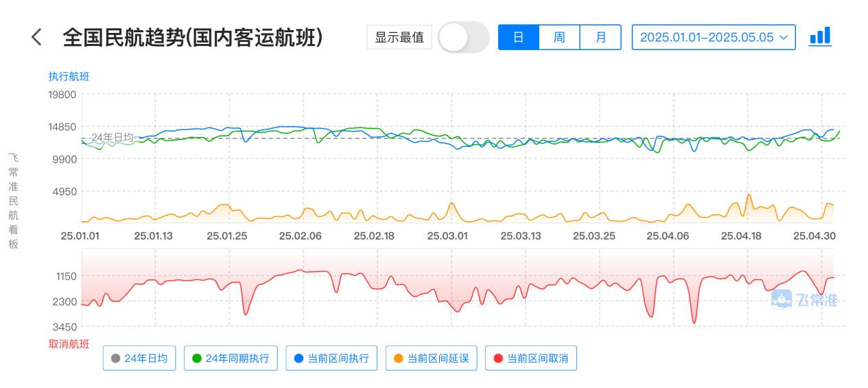The image size is (868, 388).
Task: Click the green dot in 24年同期执行 legend
Action: point(197,358)
